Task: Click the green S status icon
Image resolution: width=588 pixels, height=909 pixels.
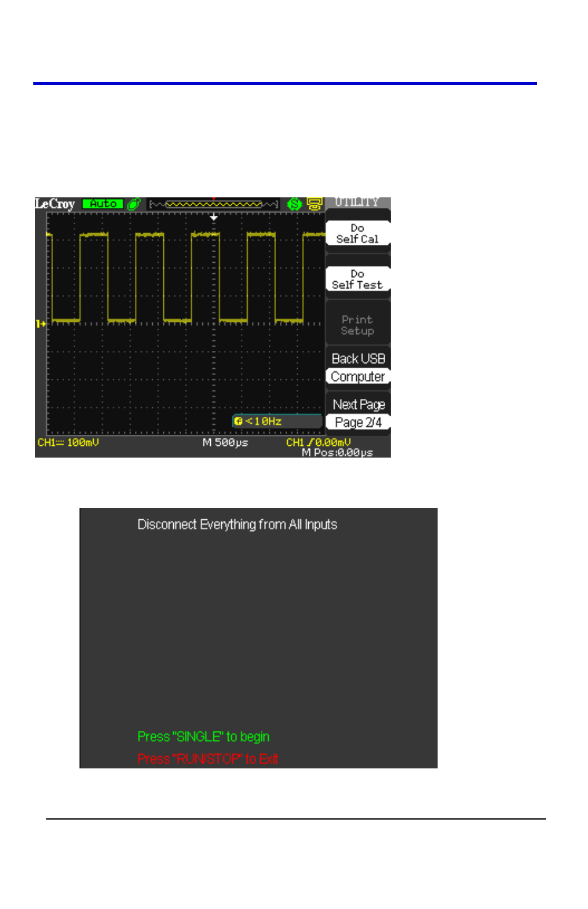Action: pos(295,204)
